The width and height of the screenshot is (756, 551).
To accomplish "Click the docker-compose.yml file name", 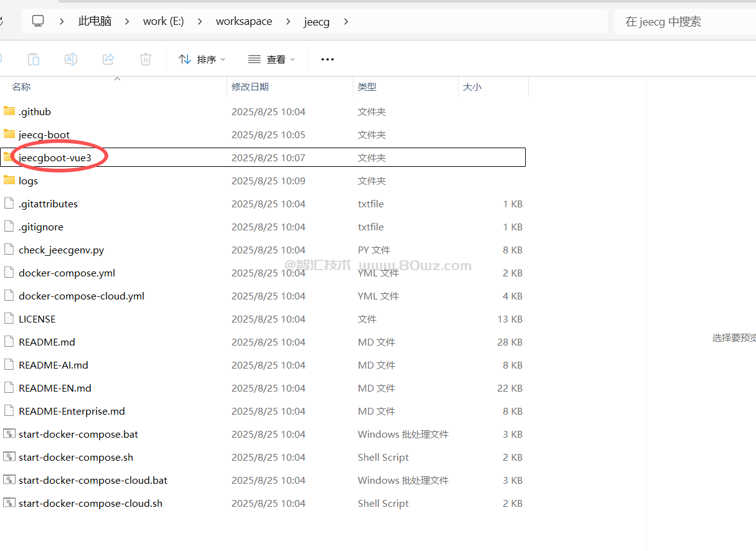I will tap(67, 273).
